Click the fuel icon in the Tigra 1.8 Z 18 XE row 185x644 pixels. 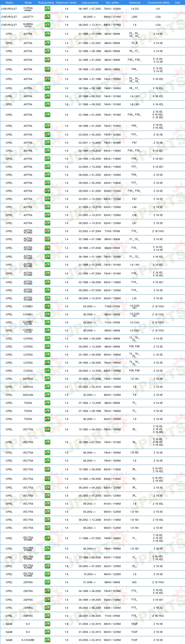47,419
